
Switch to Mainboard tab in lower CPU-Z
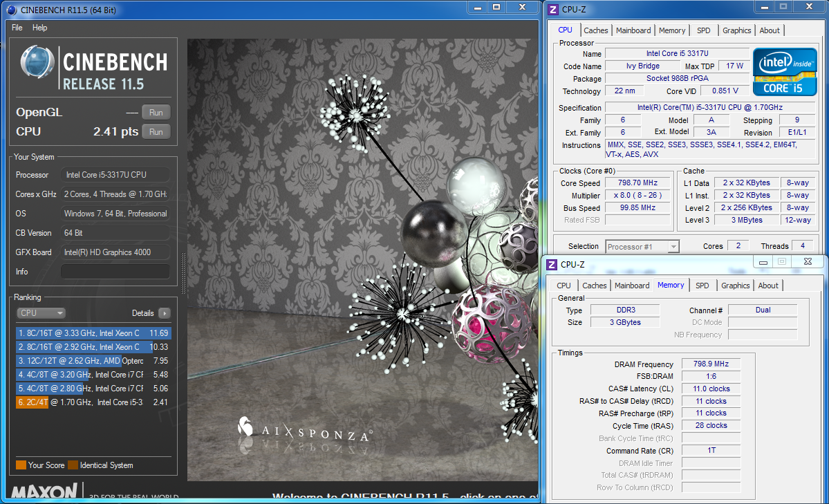click(x=632, y=286)
